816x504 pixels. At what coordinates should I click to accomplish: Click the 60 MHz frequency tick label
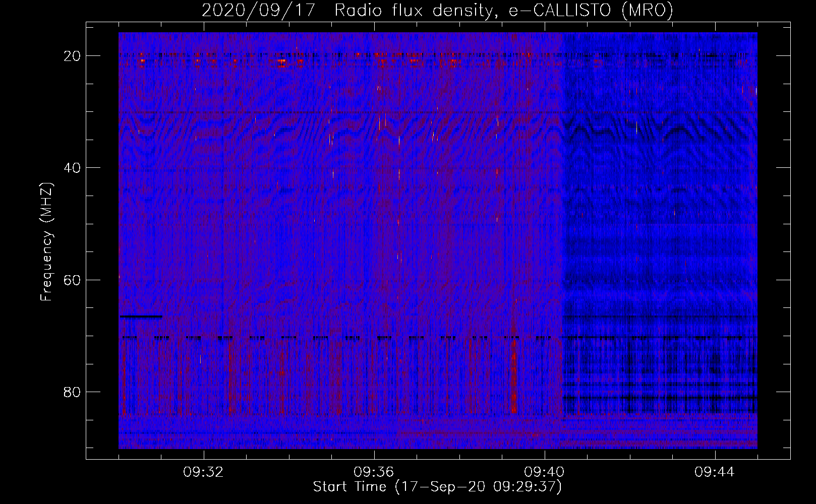tap(73, 280)
